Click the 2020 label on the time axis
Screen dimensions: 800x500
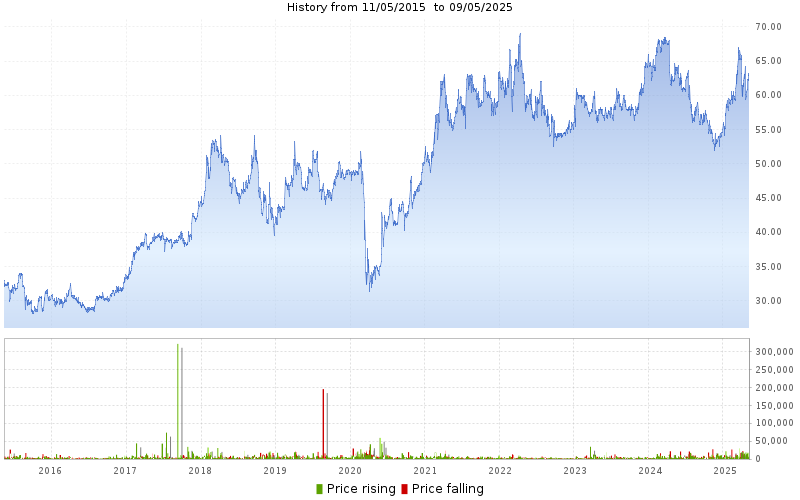click(x=350, y=470)
